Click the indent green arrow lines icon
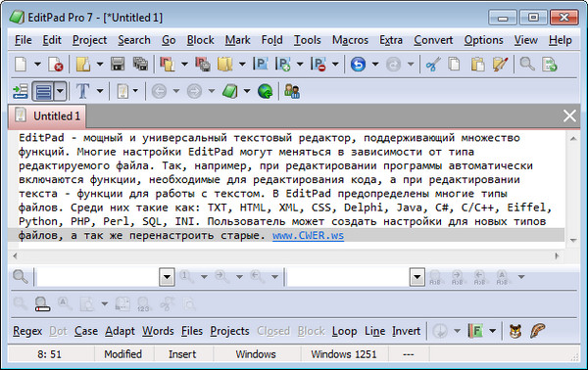Viewport: 588px width, 370px height. point(21,91)
